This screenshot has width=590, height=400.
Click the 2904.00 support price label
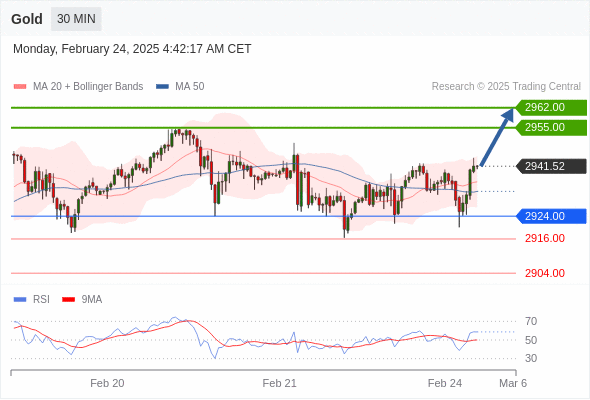545,273
